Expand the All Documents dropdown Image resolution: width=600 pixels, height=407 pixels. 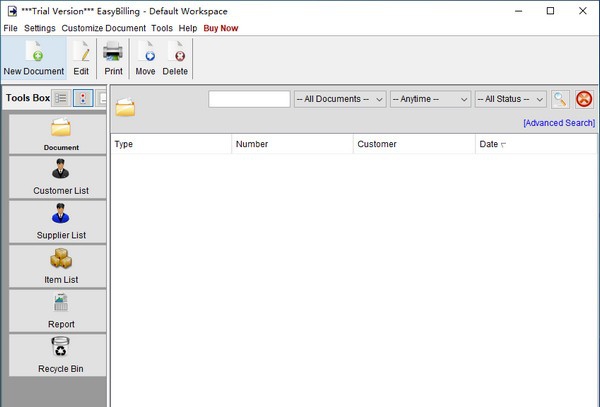click(340, 99)
